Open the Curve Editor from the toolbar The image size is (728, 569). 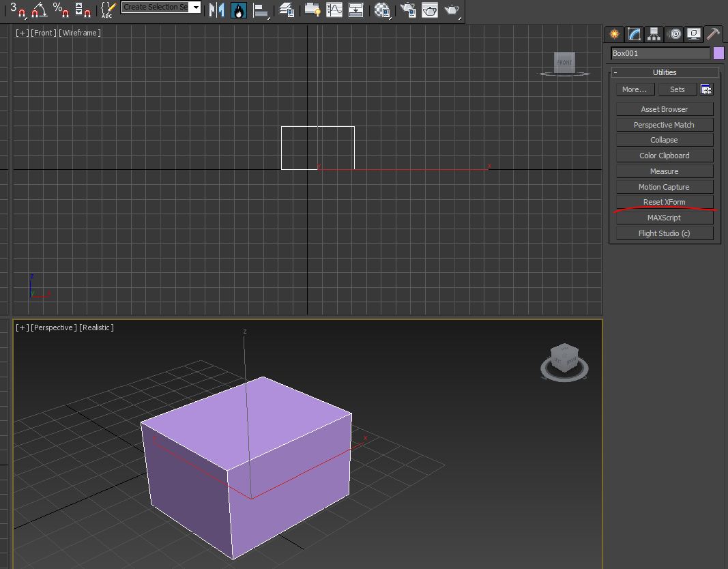point(334,10)
